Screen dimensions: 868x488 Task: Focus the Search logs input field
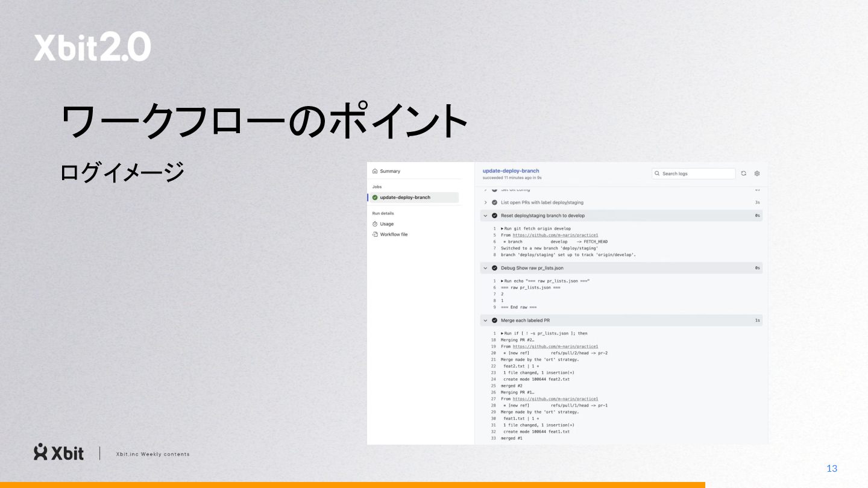694,174
